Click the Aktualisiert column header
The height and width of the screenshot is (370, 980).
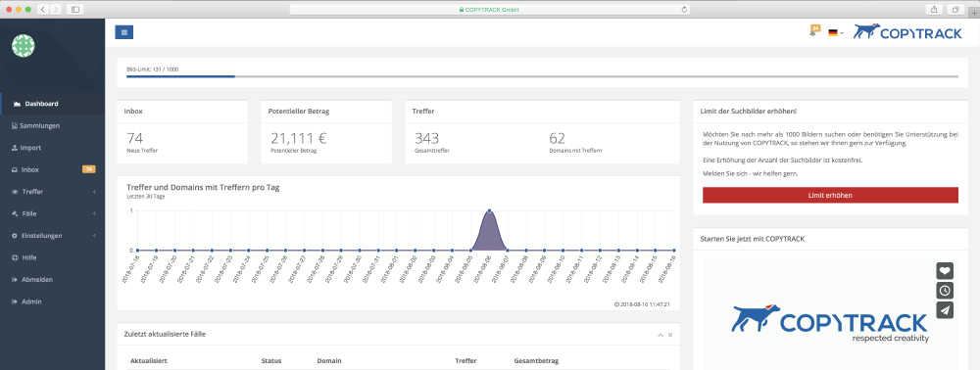pos(148,360)
